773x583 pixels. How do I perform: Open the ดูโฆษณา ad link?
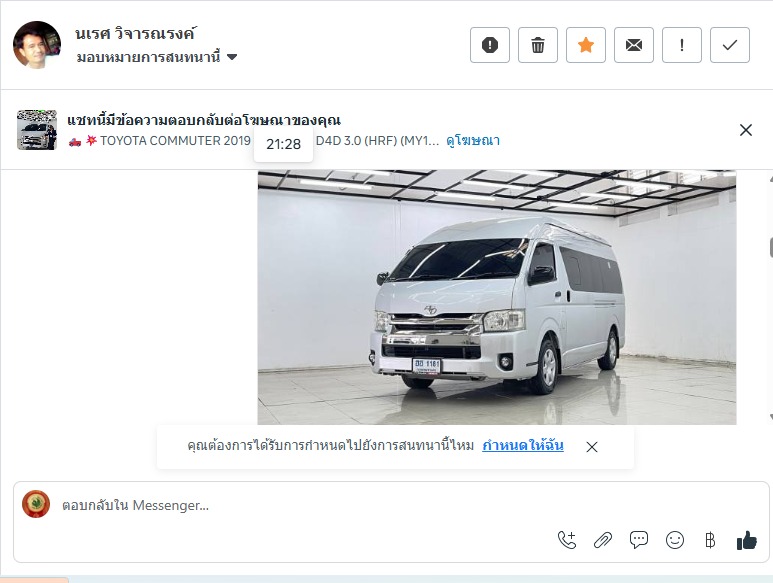473,140
